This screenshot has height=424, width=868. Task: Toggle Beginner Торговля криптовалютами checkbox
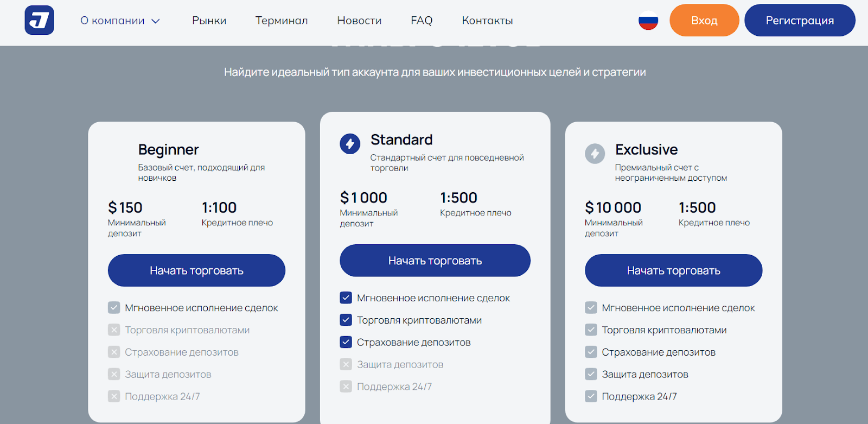(x=114, y=330)
